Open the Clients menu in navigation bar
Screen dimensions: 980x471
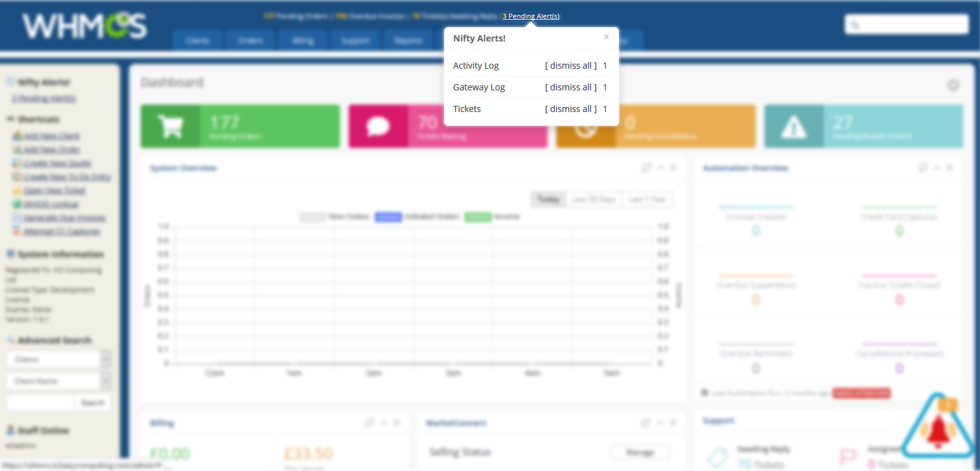(198, 40)
